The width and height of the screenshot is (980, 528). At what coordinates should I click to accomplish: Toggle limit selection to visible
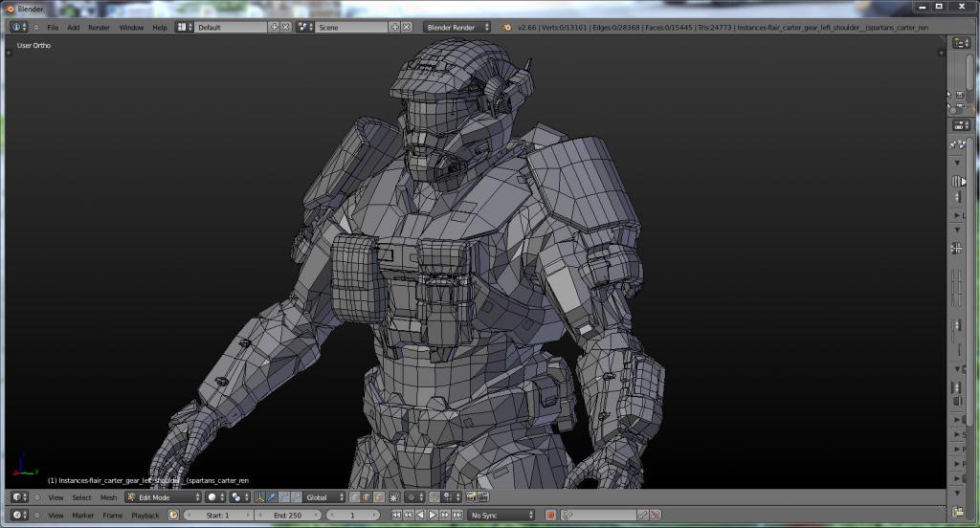click(x=393, y=497)
